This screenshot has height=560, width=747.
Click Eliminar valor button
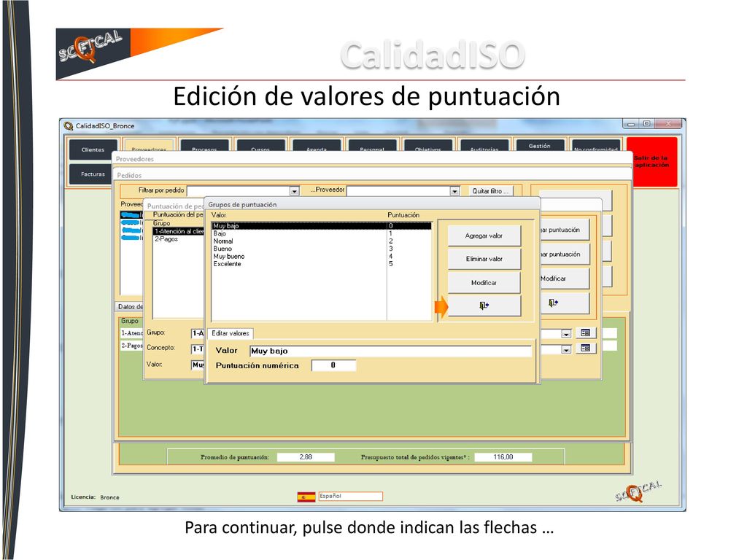[x=484, y=259]
